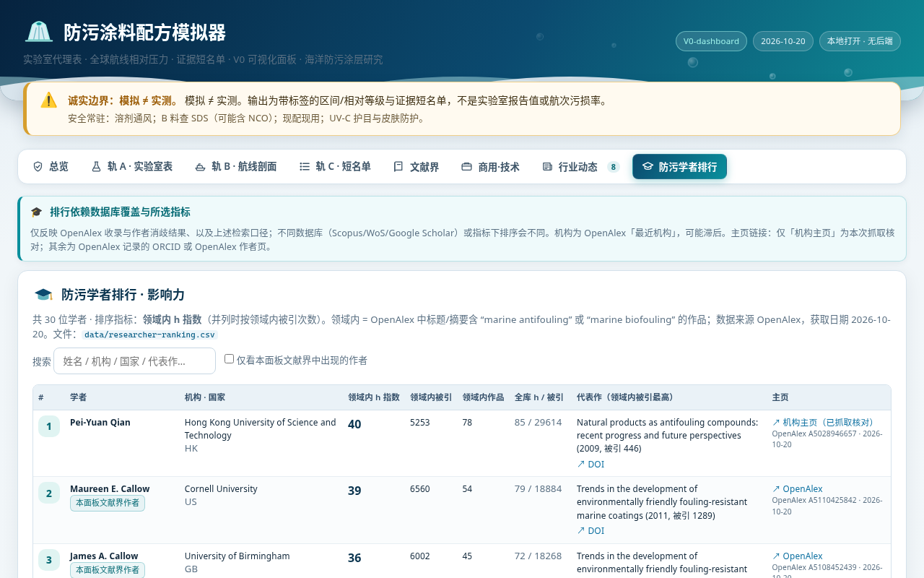Click the list icon on 轨 C tab
Screen dimensions: 924x578
(x=305, y=167)
